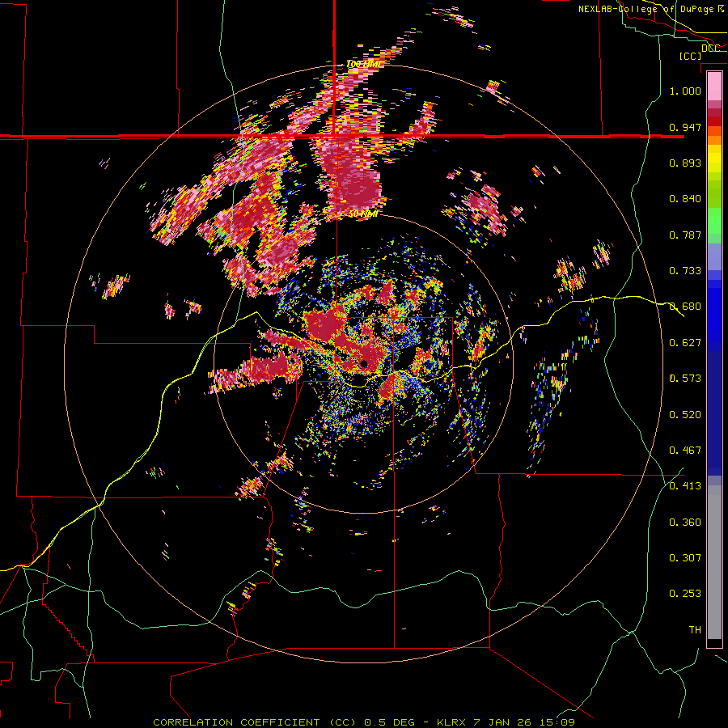728x728 pixels.
Task: Click the 1.000 value on the color scale
Action: click(685, 91)
